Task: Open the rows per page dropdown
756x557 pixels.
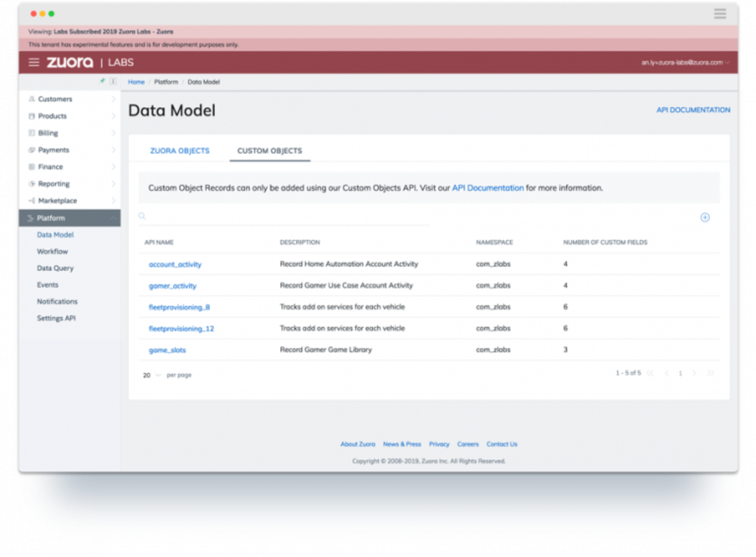Action: [x=152, y=375]
